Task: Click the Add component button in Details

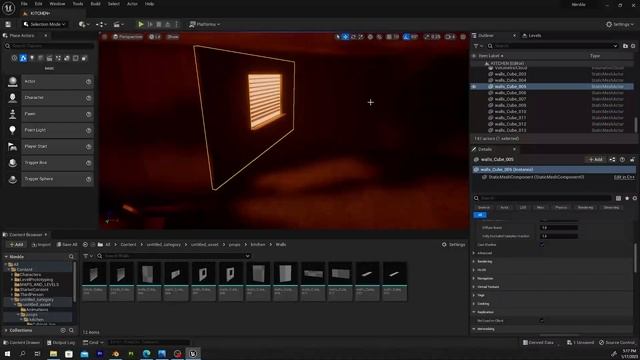Action: click(x=596, y=160)
